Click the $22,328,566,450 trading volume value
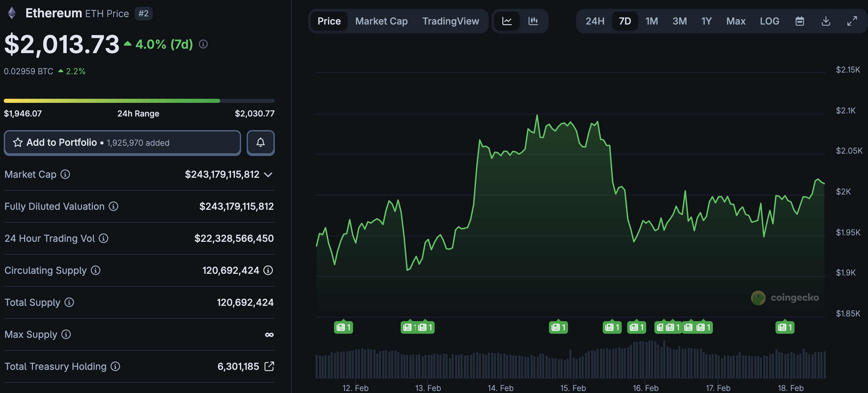 pos(234,238)
